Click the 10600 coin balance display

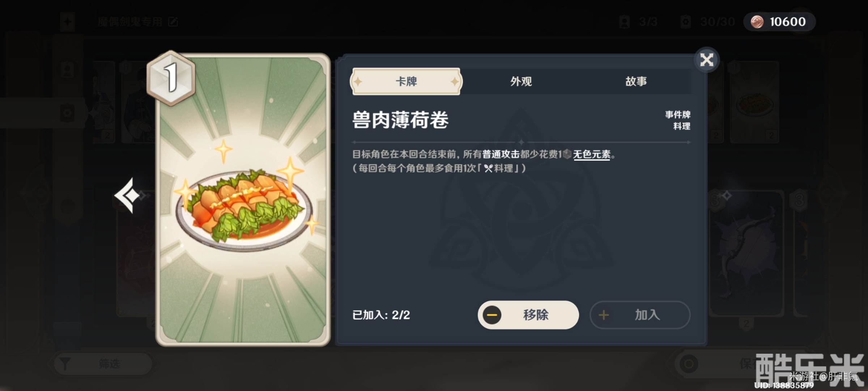(x=779, y=22)
